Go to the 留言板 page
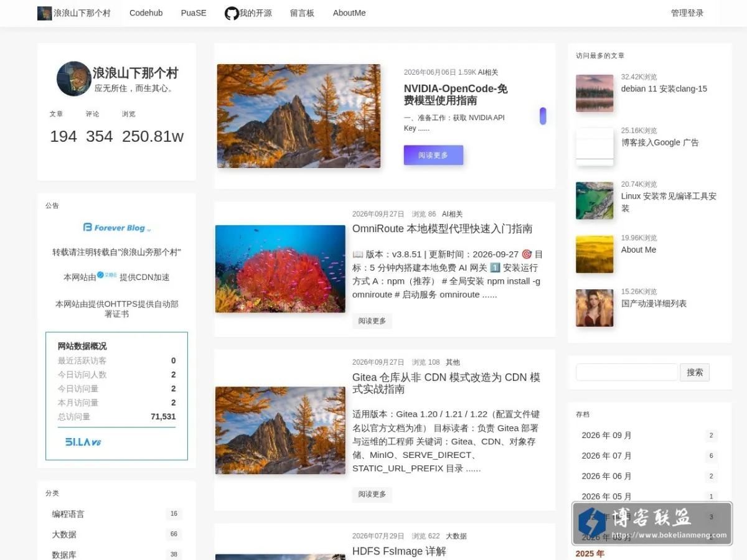Screen dimensions: 747x560 (302, 13)
